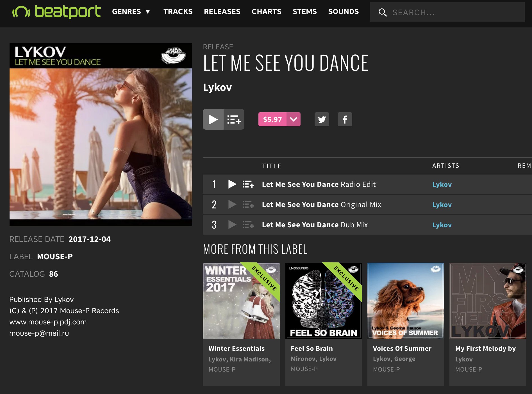Viewport: 532px width, 394px height.
Task: Add the release to the queue
Action: point(234,119)
